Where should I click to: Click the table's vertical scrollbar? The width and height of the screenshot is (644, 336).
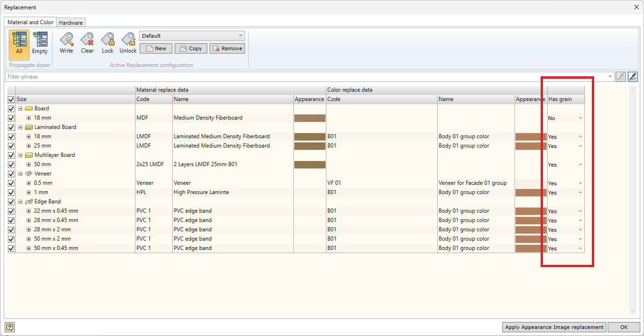(x=632, y=200)
